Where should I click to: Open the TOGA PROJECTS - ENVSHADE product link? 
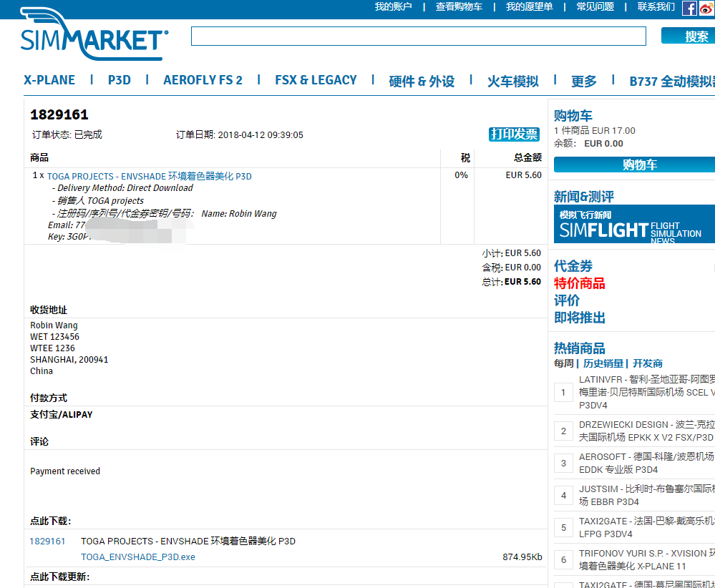[x=149, y=177]
